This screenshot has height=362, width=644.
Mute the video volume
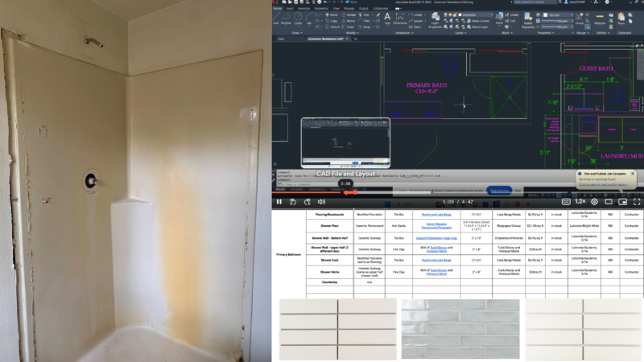(321, 202)
